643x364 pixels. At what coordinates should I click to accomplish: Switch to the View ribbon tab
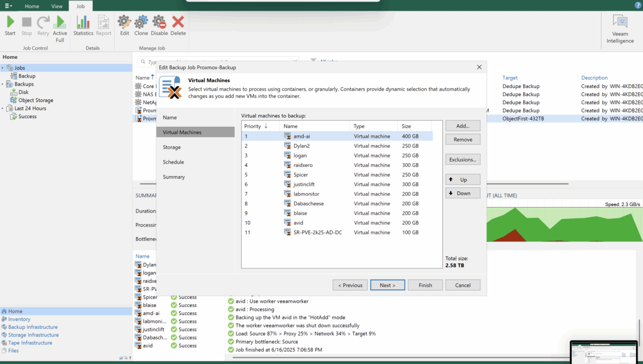pos(57,6)
